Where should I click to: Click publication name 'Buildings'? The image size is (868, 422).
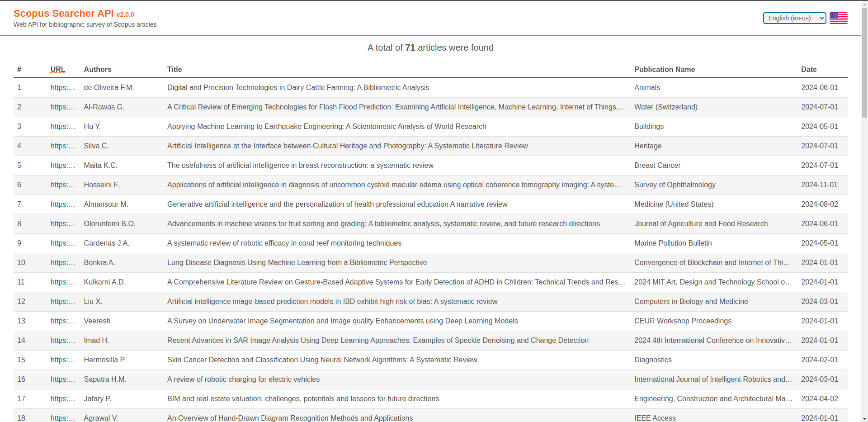(x=649, y=126)
